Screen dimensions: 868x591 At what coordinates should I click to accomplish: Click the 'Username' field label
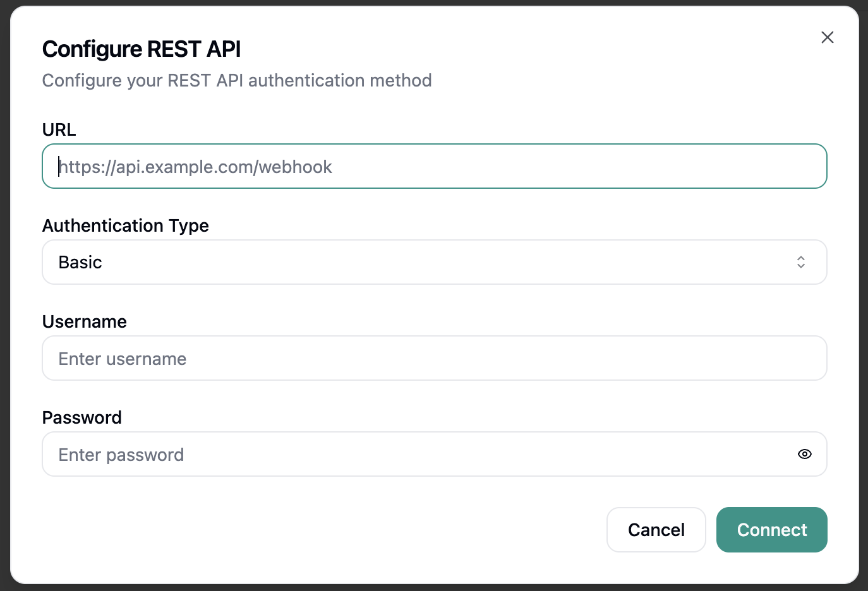click(84, 321)
